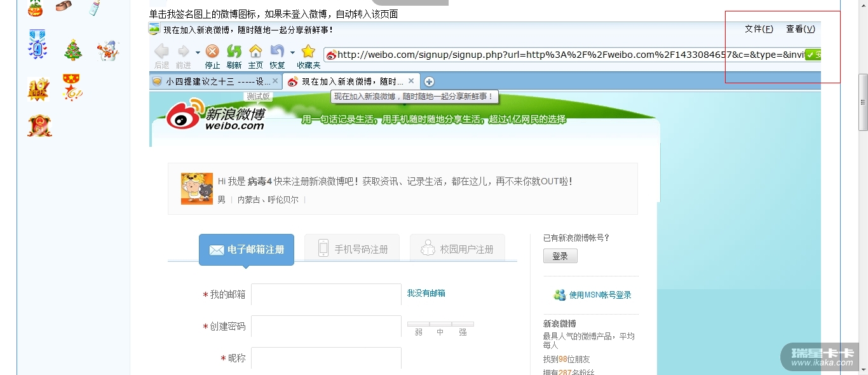Click the 已有新浪微博帐号? text

click(x=576, y=238)
